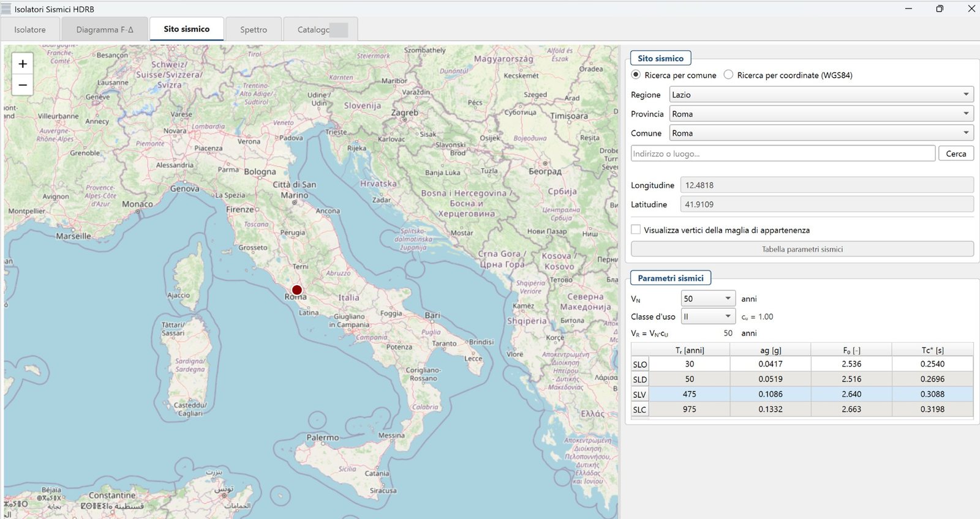
Task: Click the Tc* [s] column header
Action: (932, 350)
